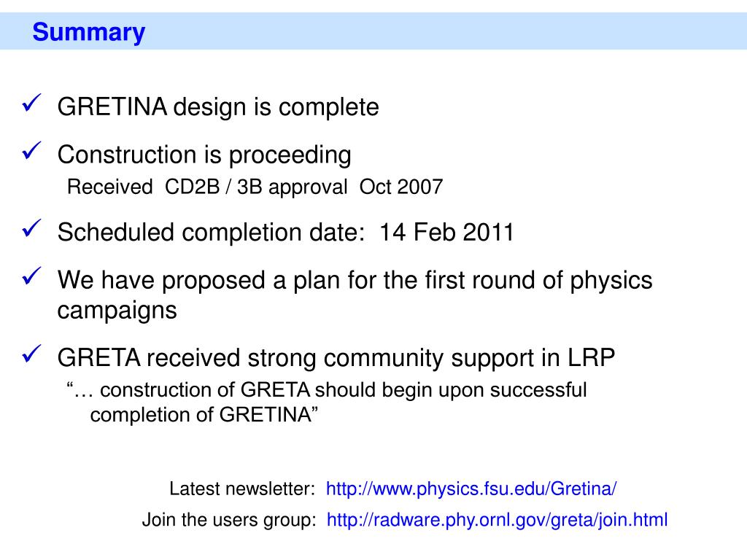
Task: Select 'Construction is proceeding' bullet text
Action: click(x=204, y=156)
